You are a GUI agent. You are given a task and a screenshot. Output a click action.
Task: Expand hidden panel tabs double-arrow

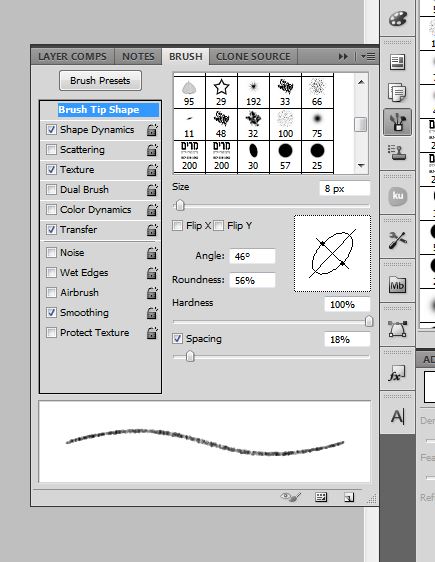[343, 57]
